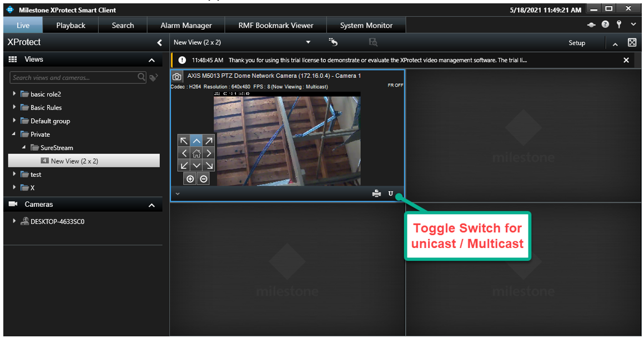
Task: Zoom in using PTZ plus button
Action: [190, 179]
